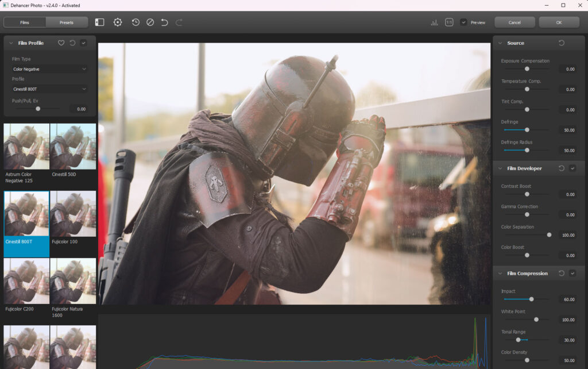The height and width of the screenshot is (369, 588).
Task: Collapse the Film Profile panel
Action: click(x=11, y=43)
